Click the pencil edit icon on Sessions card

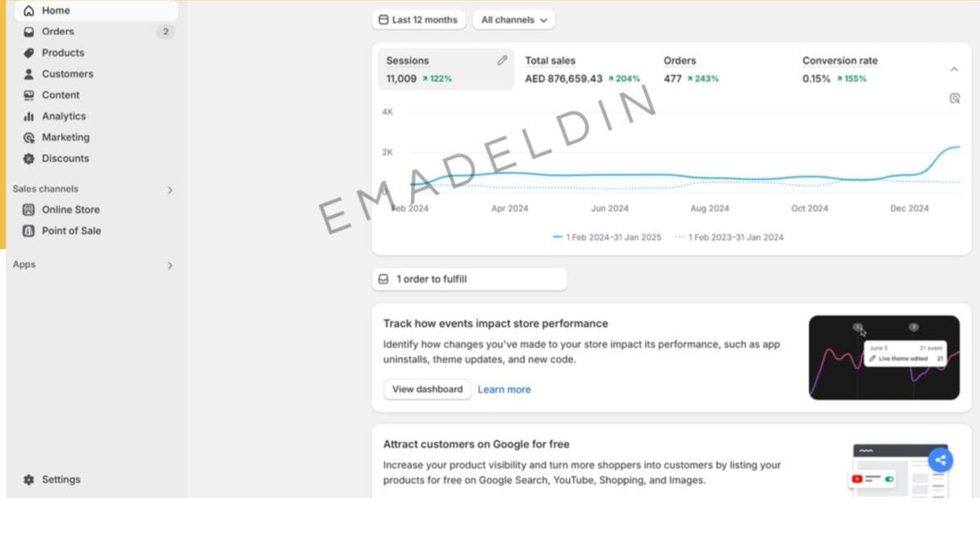point(502,61)
